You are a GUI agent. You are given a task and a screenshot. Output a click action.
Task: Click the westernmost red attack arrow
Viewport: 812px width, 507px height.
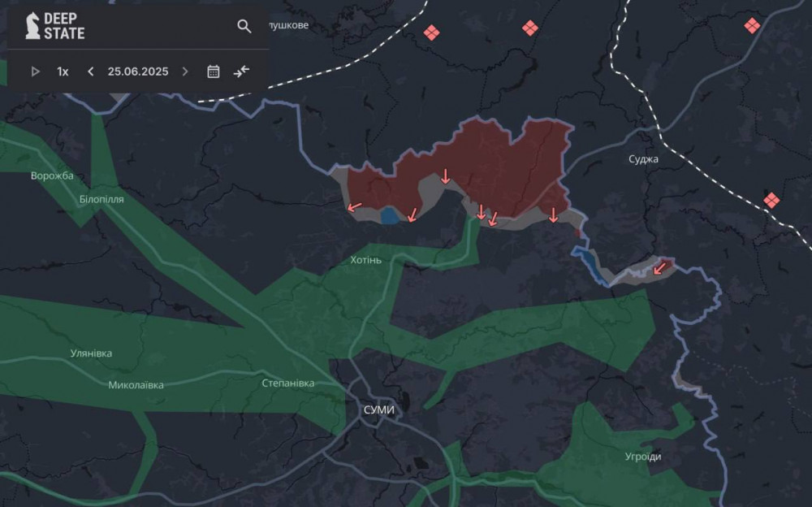click(354, 207)
